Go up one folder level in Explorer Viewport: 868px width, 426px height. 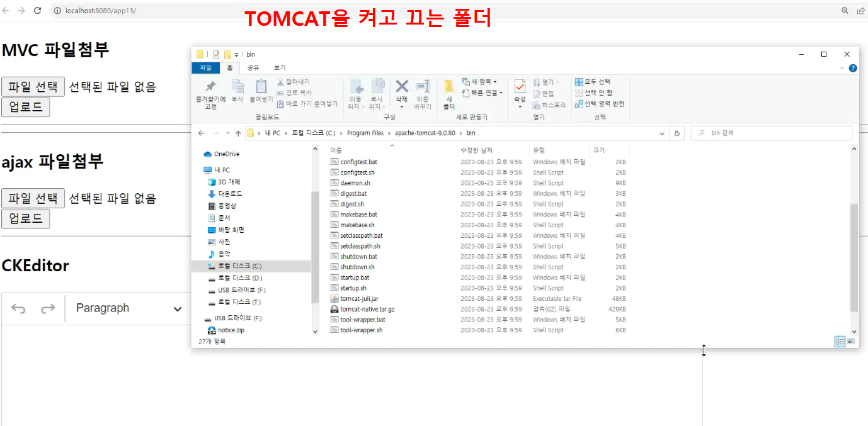238,133
